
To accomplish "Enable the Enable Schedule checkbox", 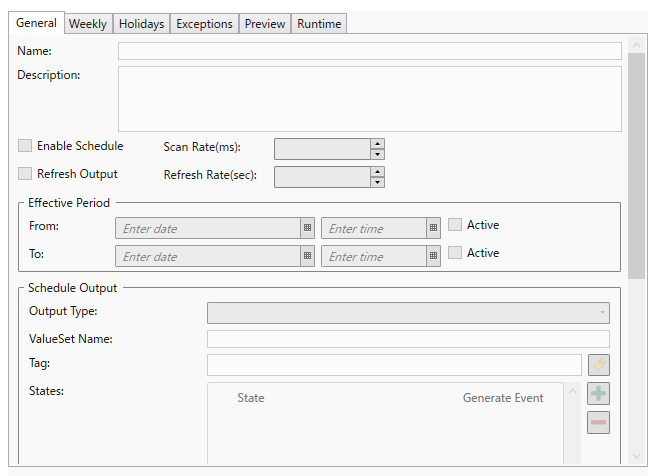I will pos(25,146).
